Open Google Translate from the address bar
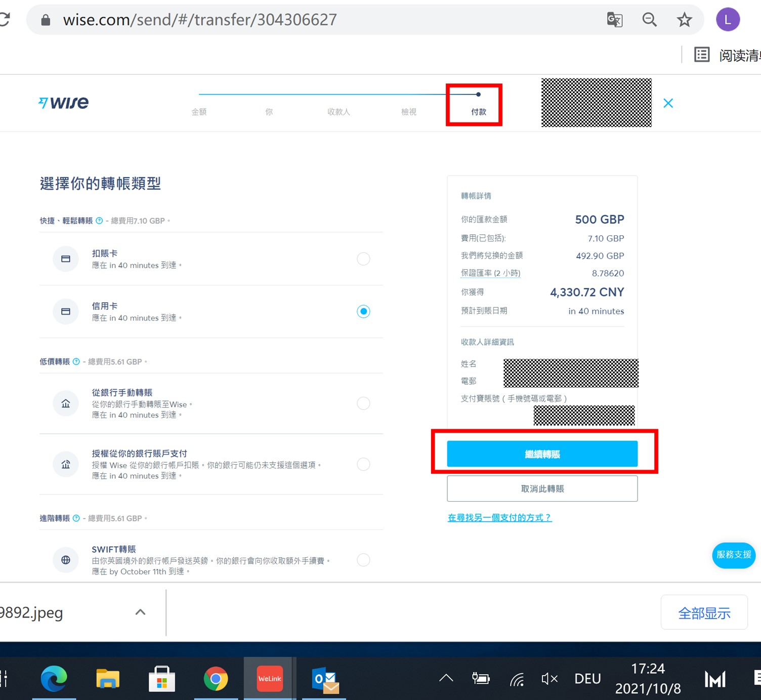 (614, 20)
